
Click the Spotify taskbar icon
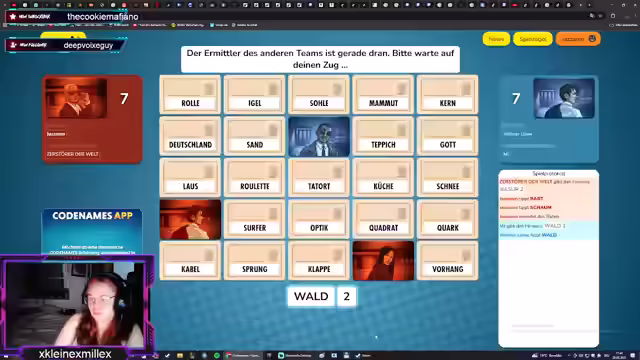click(217, 356)
